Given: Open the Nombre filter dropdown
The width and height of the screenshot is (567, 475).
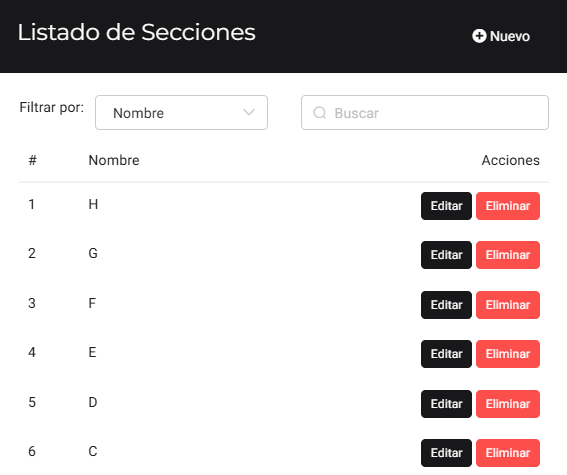Looking at the screenshot, I should pos(181,112).
